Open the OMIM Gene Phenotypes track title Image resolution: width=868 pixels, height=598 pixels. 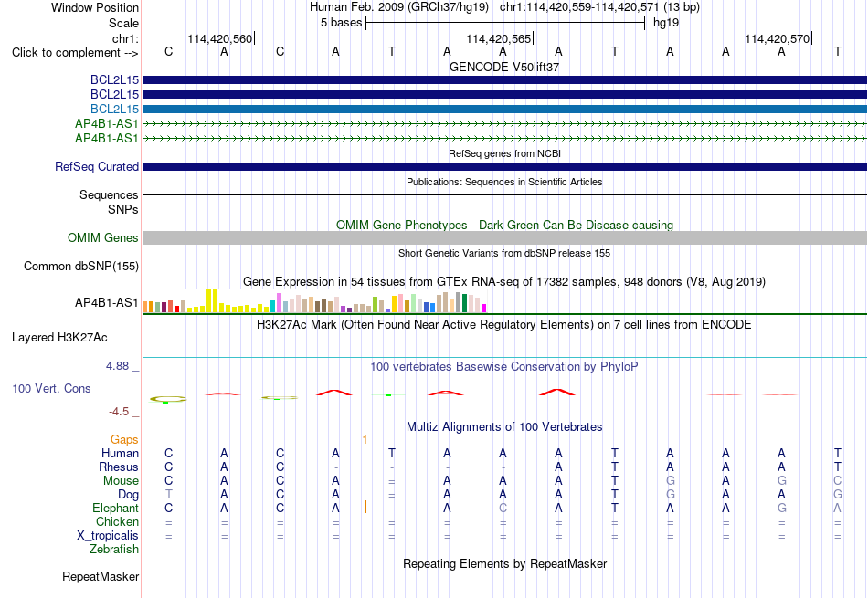504,226
